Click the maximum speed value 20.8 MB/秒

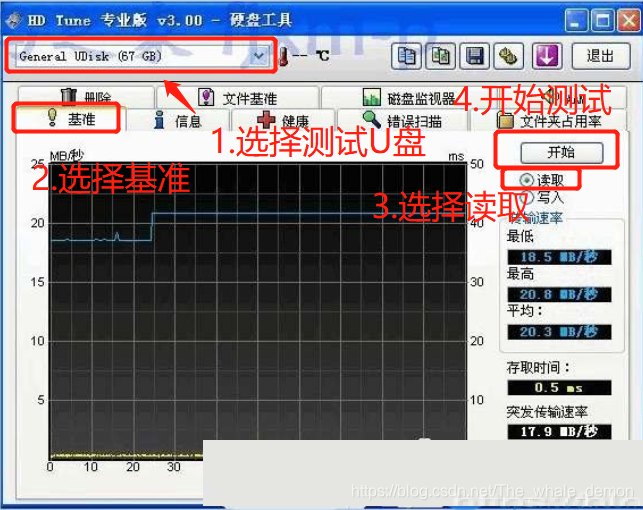tap(559, 294)
